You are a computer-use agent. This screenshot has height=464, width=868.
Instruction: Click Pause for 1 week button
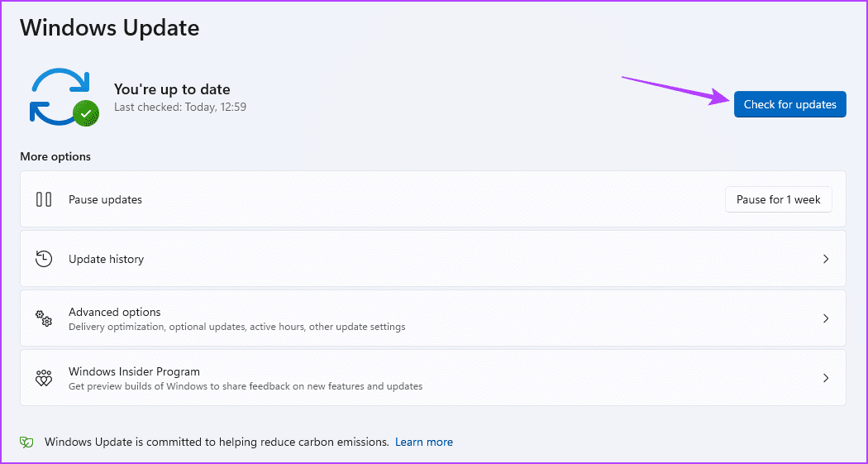[779, 199]
